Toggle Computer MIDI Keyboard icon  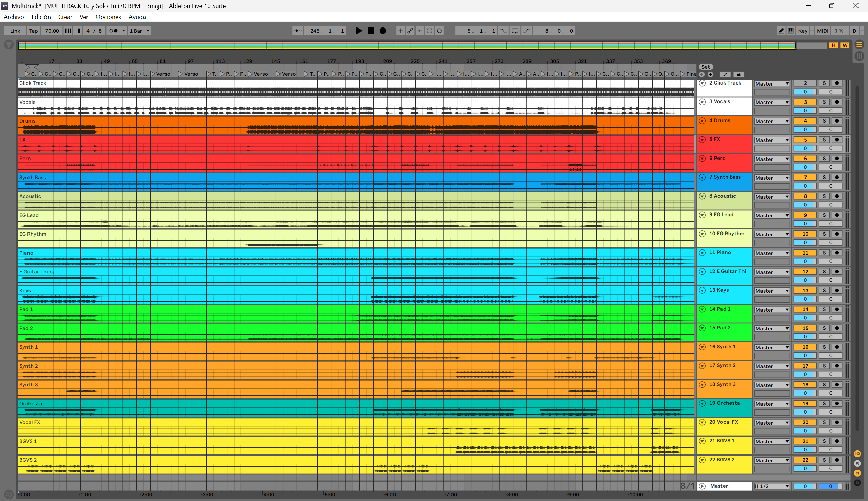point(791,31)
